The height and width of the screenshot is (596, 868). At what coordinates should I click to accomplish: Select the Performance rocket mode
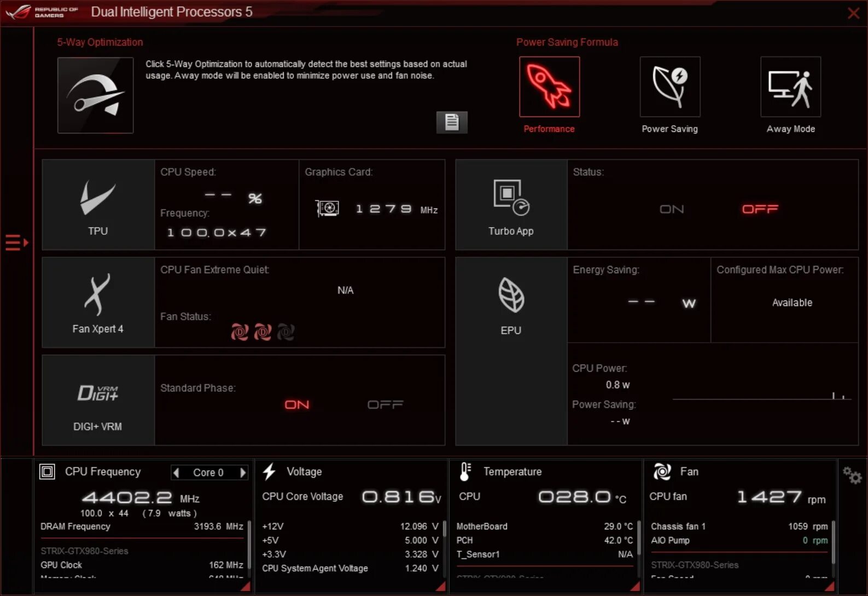coord(549,86)
